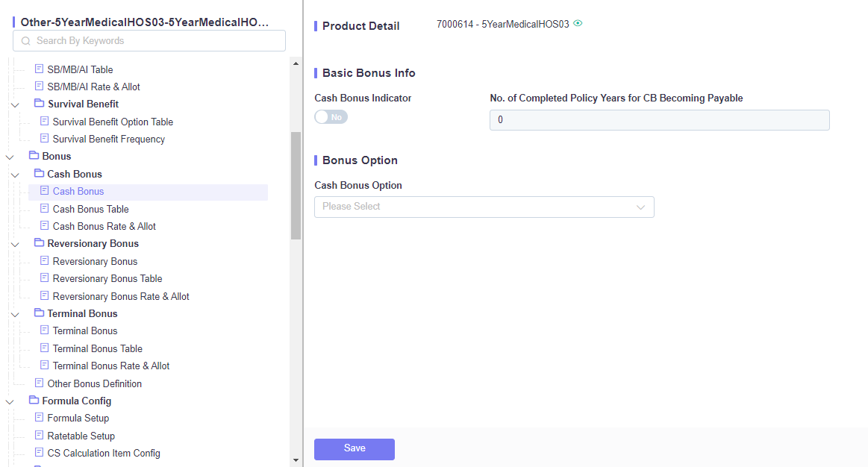Click the Survival Benefit Option Table document icon
The height and width of the screenshot is (467, 868).
44,121
